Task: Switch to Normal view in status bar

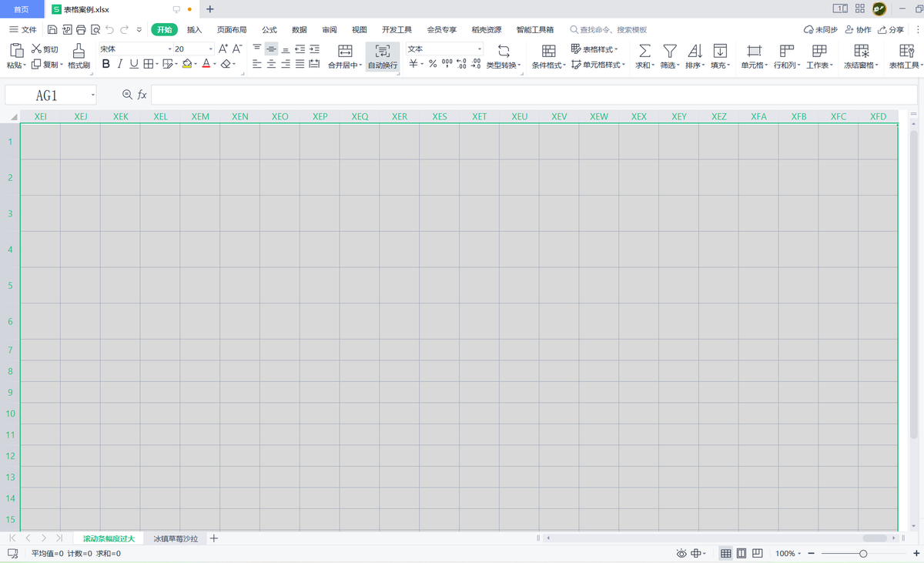Action: coord(726,554)
